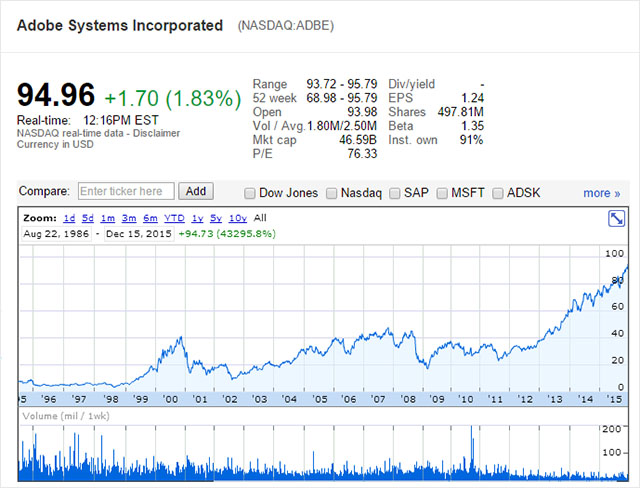Open the Disclaimer link
This screenshot has width=640, height=488.
pyautogui.click(x=156, y=133)
